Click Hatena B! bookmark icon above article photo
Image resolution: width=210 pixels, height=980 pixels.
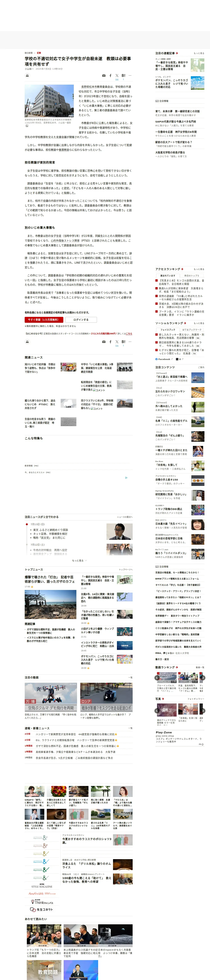[123, 76]
